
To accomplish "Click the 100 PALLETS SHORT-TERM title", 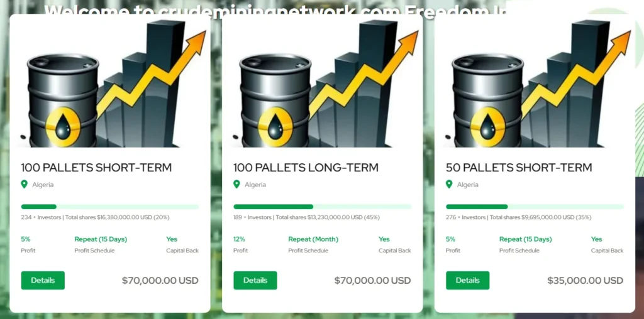I will coord(96,168).
